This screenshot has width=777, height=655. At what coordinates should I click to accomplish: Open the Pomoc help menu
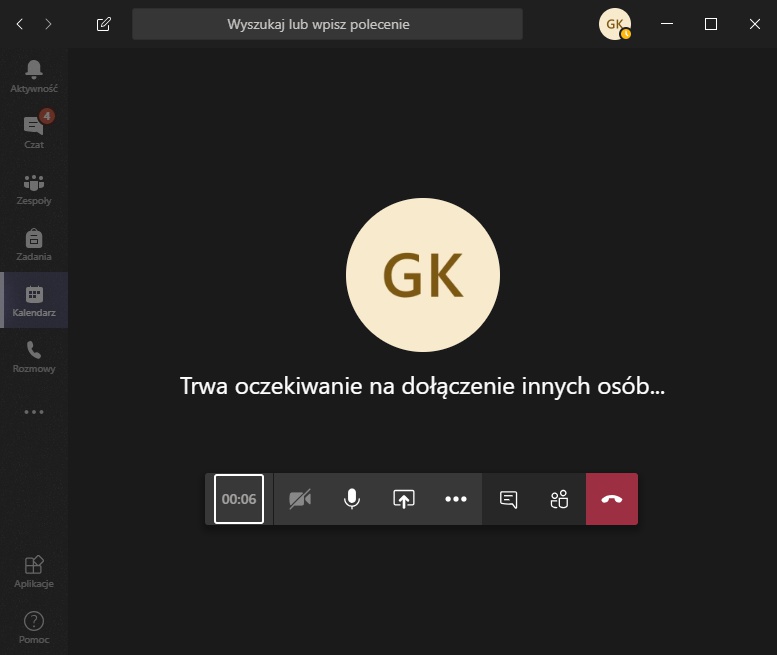[34, 627]
